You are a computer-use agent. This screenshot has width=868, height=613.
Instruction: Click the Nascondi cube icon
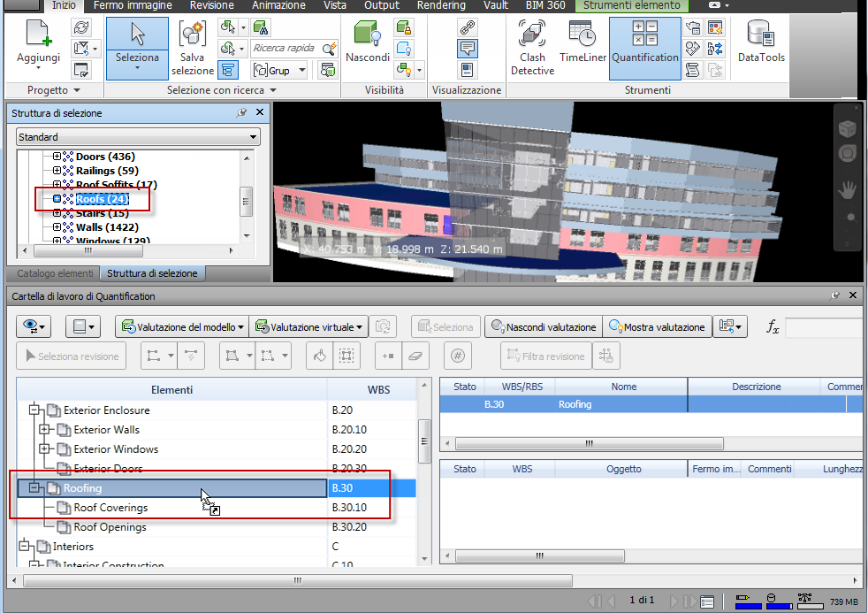click(x=367, y=34)
